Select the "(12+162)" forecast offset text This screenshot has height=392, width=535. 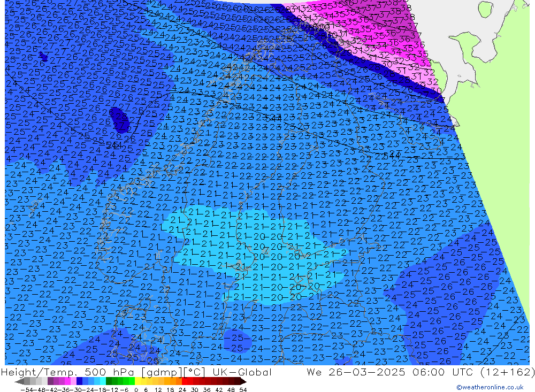coord(508,372)
